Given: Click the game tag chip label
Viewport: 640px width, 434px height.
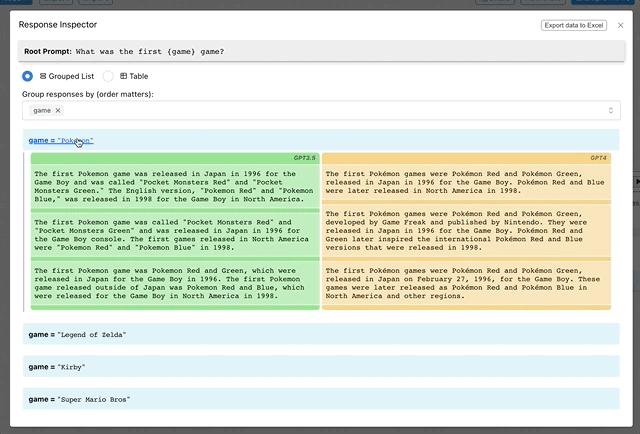Looking at the screenshot, I should point(42,110).
